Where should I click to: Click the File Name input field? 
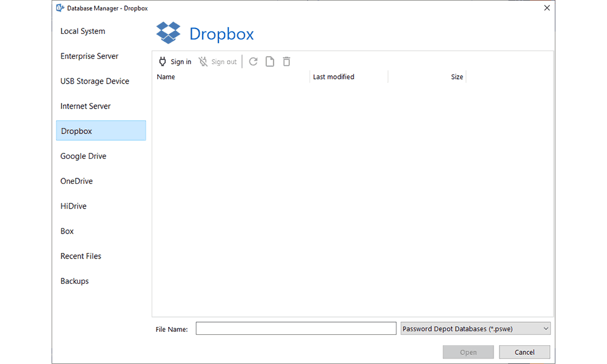pyautogui.click(x=296, y=328)
